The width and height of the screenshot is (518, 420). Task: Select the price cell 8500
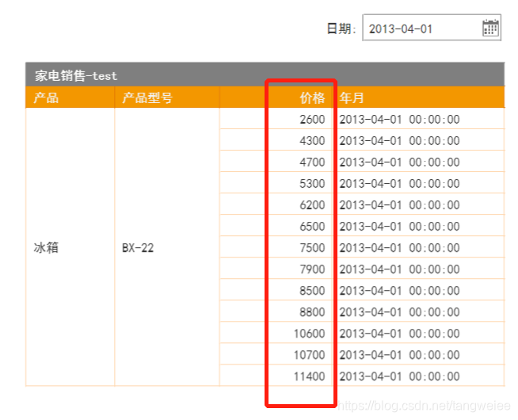[x=276, y=291]
